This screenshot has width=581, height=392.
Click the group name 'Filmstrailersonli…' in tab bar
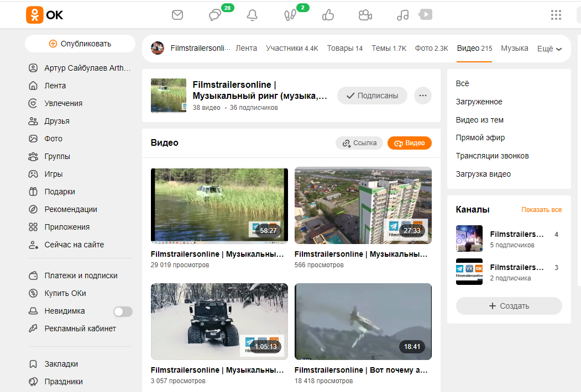tap(201, 48)
